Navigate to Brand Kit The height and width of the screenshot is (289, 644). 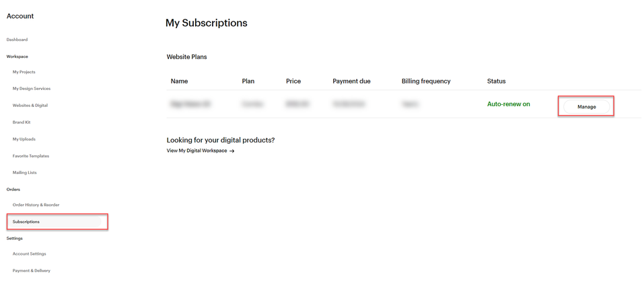[x=22, y=122]
